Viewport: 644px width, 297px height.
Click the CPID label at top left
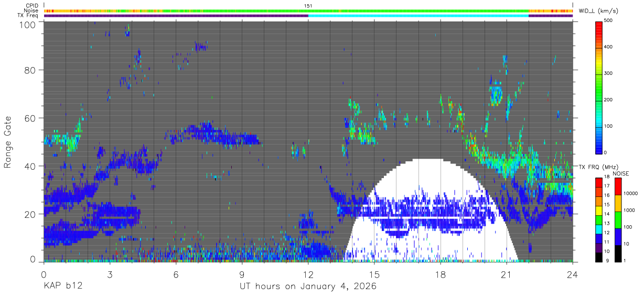tap(32, 6)
